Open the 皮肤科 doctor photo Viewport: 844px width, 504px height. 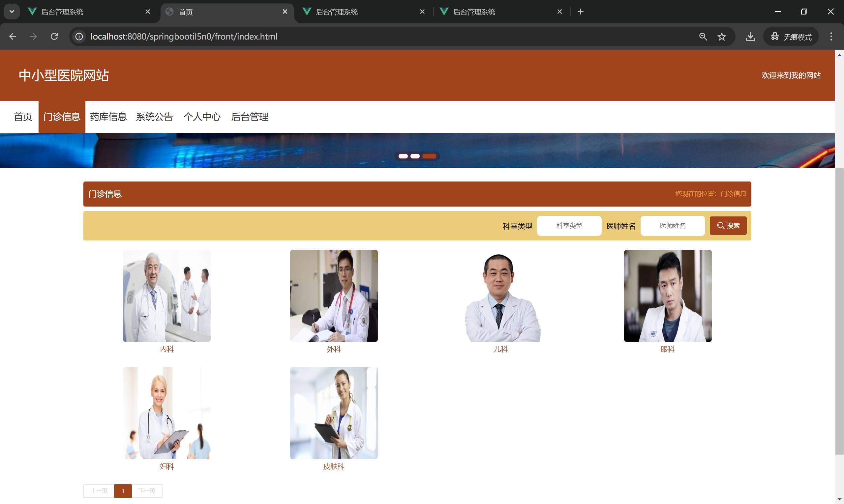(334, 413)
